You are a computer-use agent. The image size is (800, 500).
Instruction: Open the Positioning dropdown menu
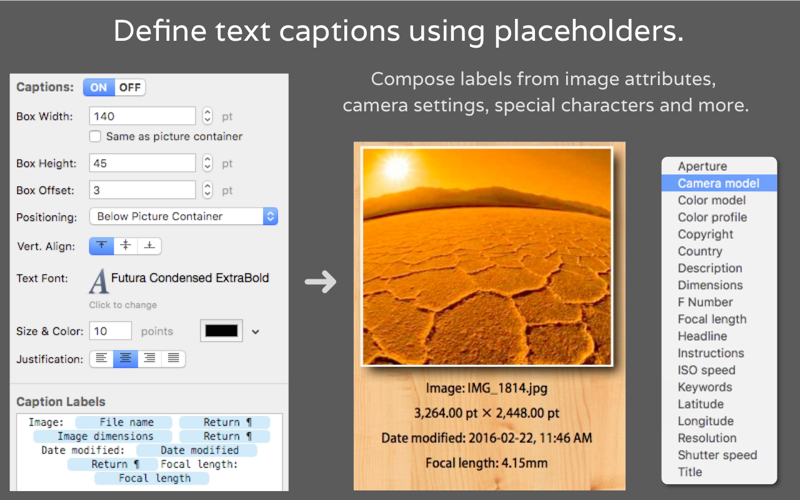pyautogui.click(x=184, y=216)
